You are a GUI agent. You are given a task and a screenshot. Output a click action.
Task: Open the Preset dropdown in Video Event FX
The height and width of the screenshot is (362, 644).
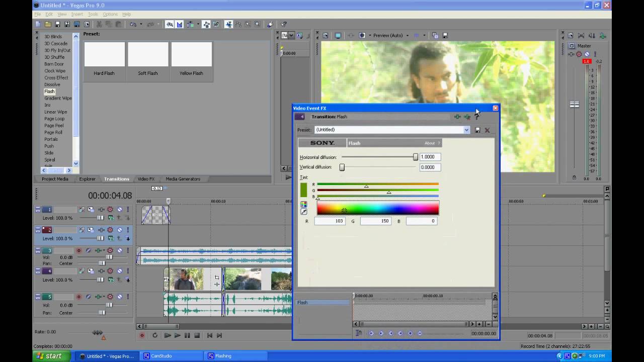point(466,130)
